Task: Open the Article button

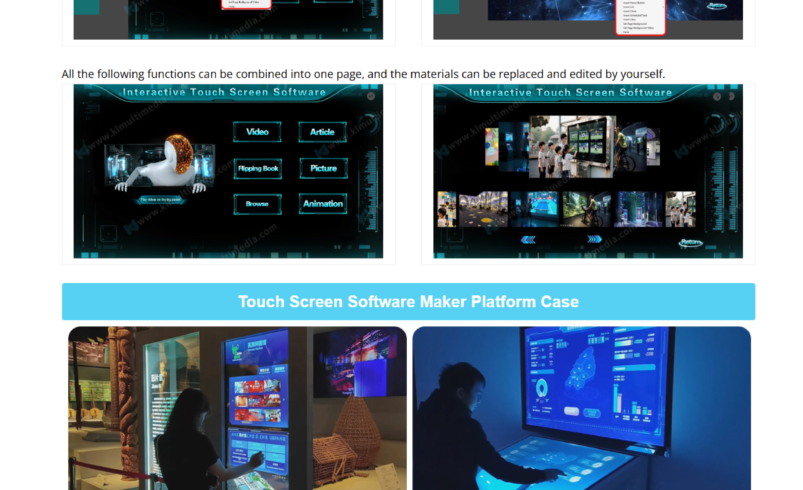Action: pyautogui.click(x=322, y=132)
